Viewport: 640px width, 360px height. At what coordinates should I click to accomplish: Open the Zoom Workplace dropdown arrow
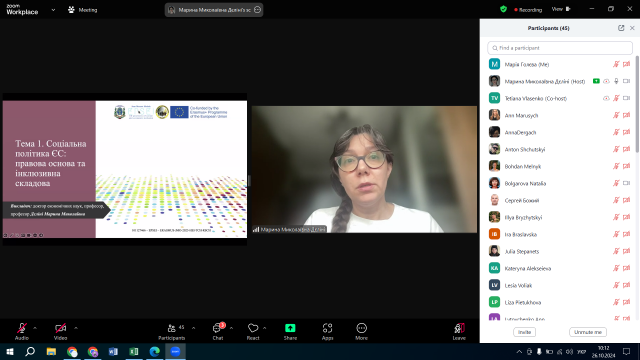pyautogui.click(x=53, y=10)
